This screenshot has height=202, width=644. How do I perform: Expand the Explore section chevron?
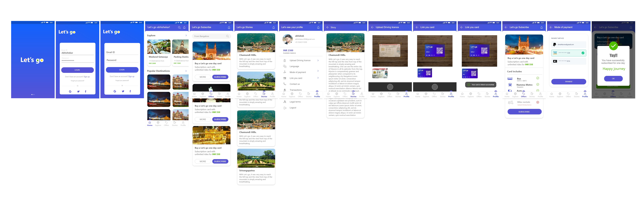pos(186,35)
